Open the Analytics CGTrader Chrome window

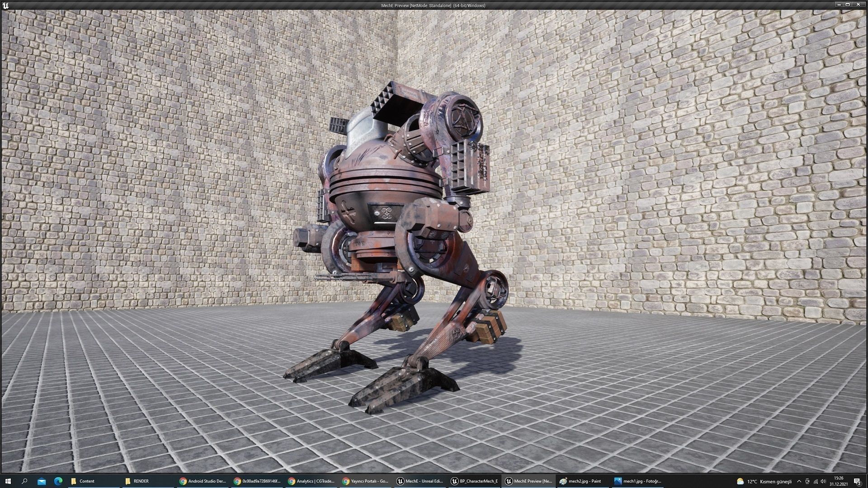[311, 481]
